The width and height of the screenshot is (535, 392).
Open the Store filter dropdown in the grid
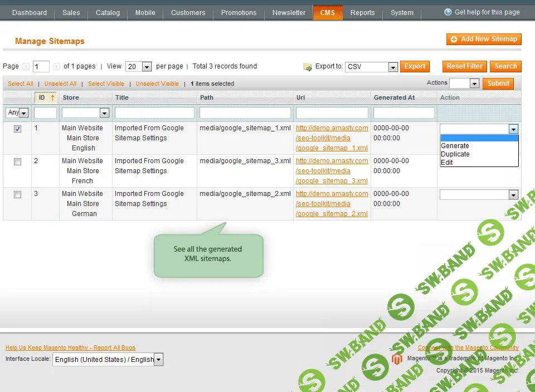tap(104, 112)
